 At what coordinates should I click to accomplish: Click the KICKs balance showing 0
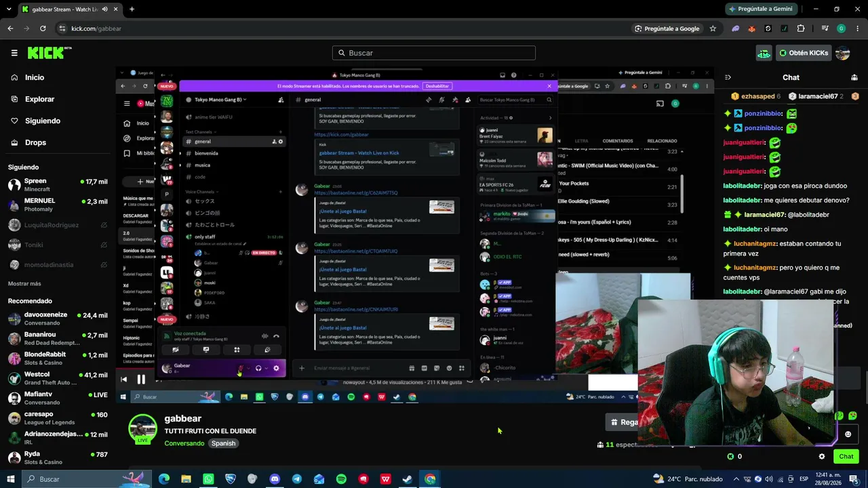coord(734,456)
